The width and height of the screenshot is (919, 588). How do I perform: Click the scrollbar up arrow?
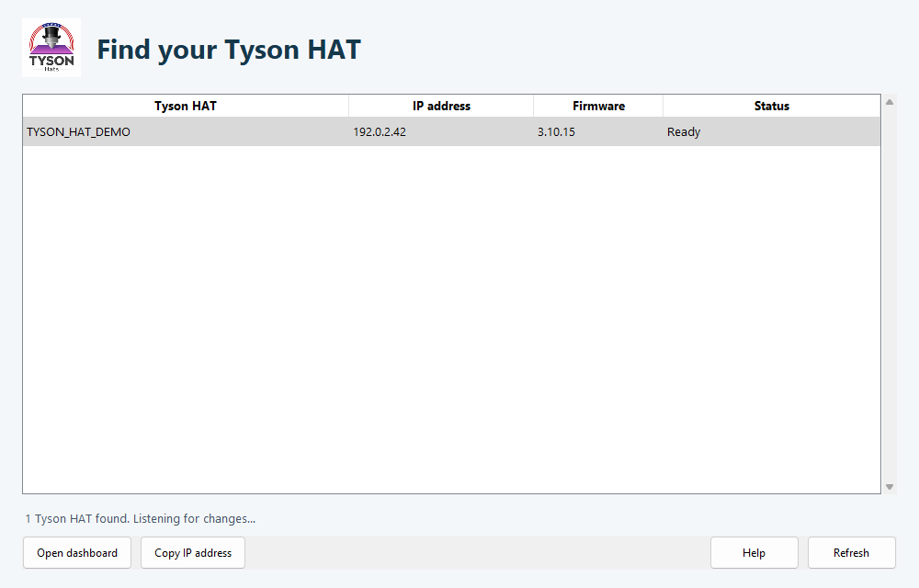coord(890,102)
